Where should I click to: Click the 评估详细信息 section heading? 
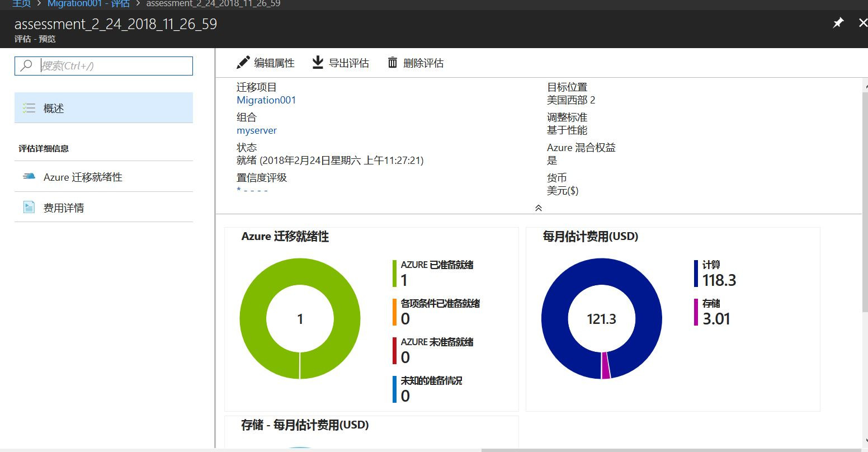44,148
